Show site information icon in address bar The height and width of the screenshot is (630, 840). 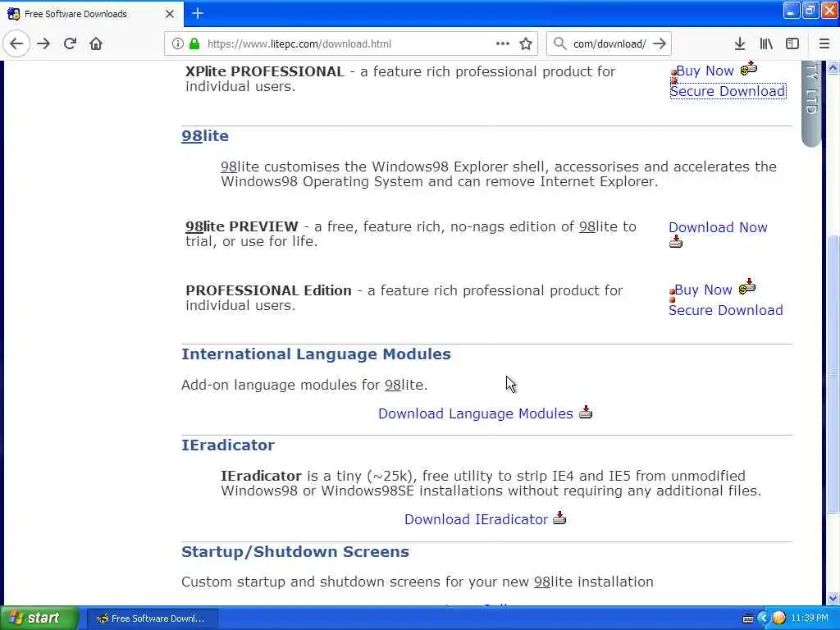pyautogui.click(x=177, y=43)
